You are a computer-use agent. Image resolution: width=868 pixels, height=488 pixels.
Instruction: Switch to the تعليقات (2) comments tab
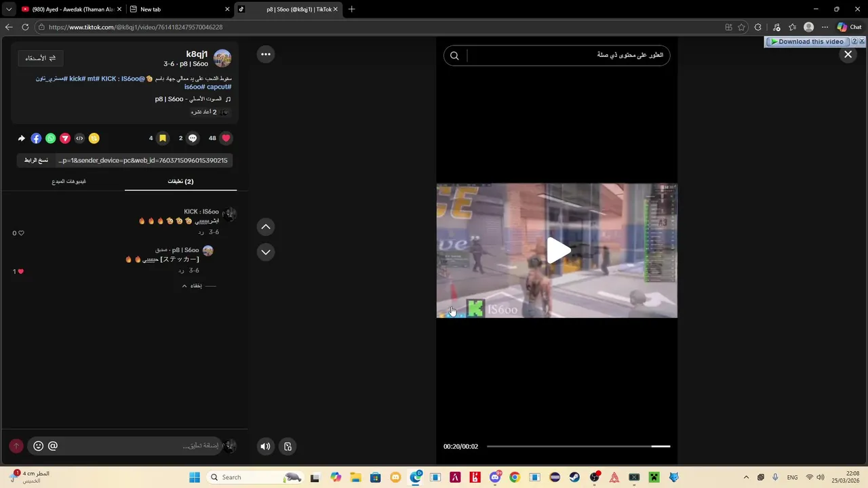click(x=180, y=182)
